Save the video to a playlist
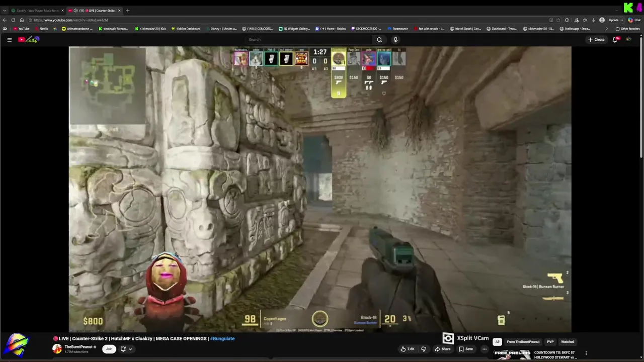The width and height of the screenshot is (644, 362). click(x=465, y=349)
